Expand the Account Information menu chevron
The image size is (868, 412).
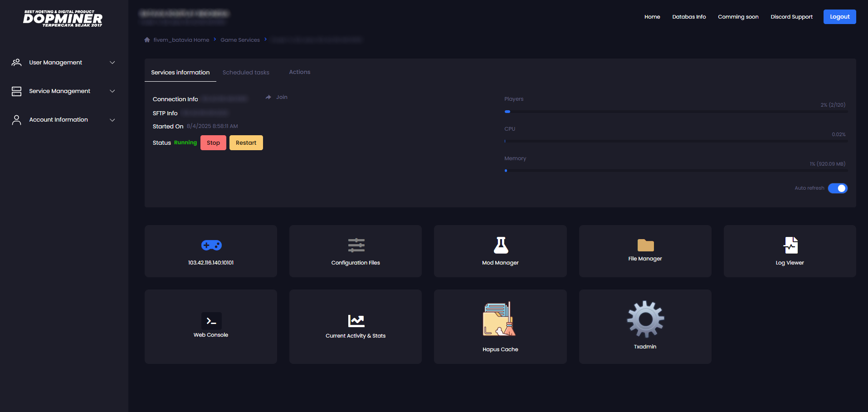coord(112,120)
